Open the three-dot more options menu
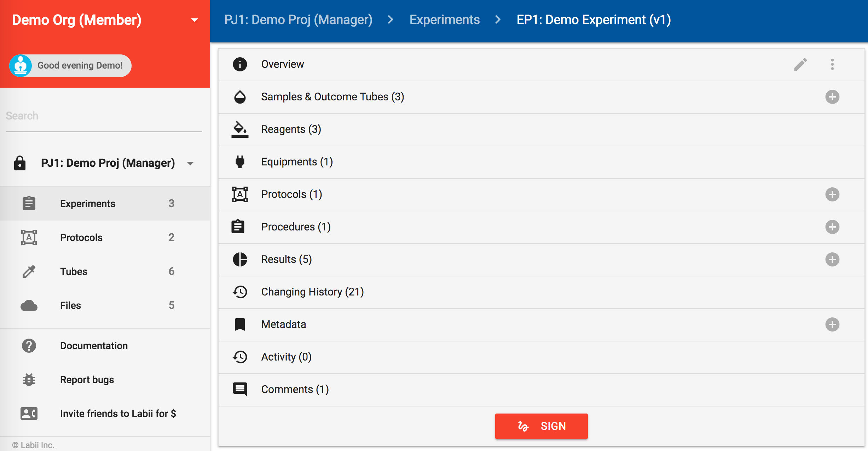The width and height of the screenshot is (868, 451). point(832,64)
